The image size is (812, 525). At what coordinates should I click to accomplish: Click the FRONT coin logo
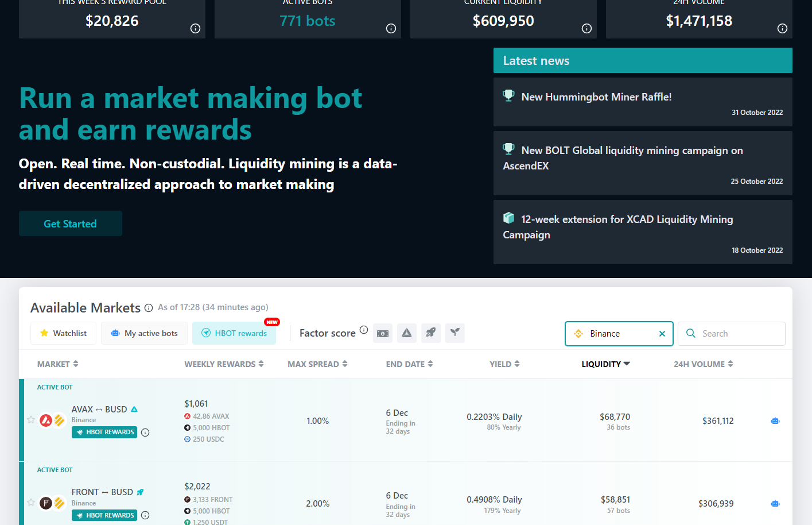[x=46, y=504]
